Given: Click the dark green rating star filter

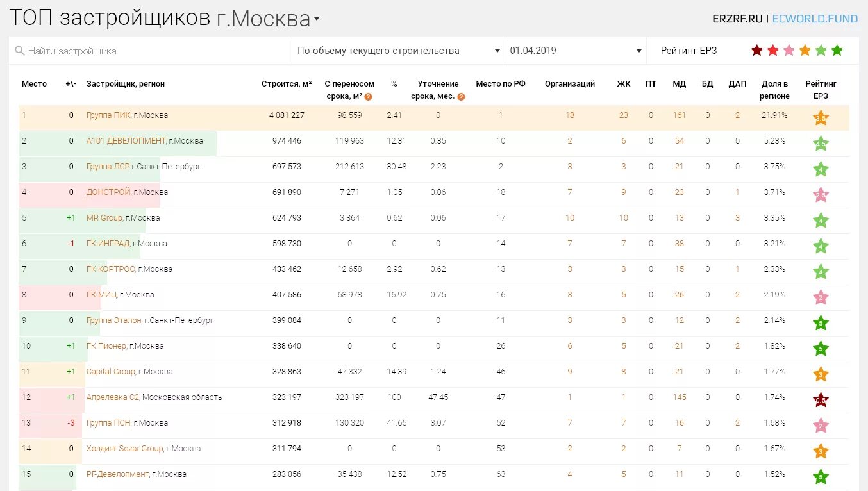Looking at the screenshot, I should [x=837, y=51].
